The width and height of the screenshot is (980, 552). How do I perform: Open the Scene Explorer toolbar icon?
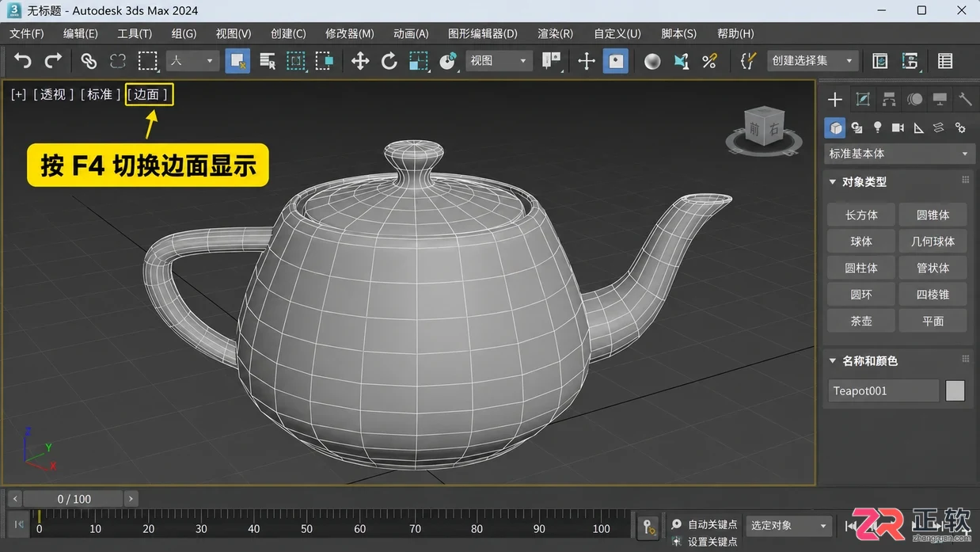[880, 61]
